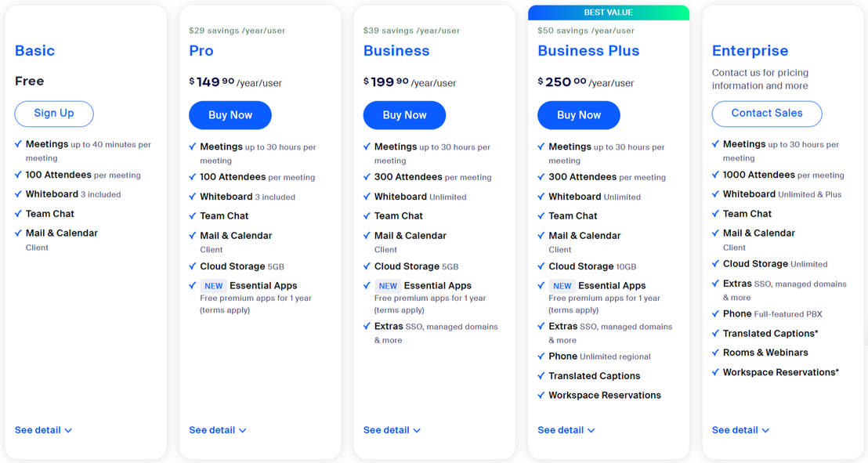
Task: Click the NEW badge in the Business column
Action: click(387, 285)
